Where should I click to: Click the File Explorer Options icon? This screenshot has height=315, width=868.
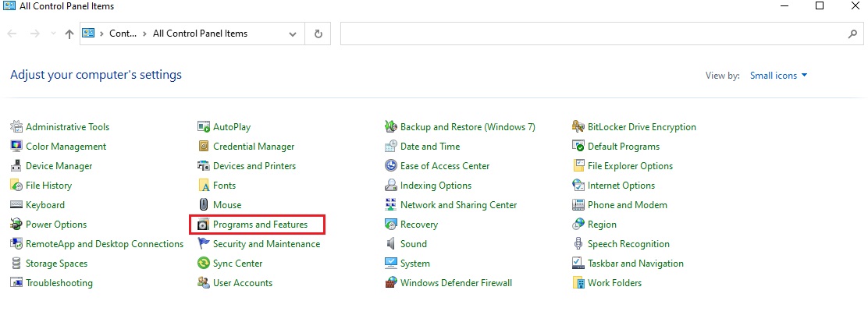[x=578, y=166]
